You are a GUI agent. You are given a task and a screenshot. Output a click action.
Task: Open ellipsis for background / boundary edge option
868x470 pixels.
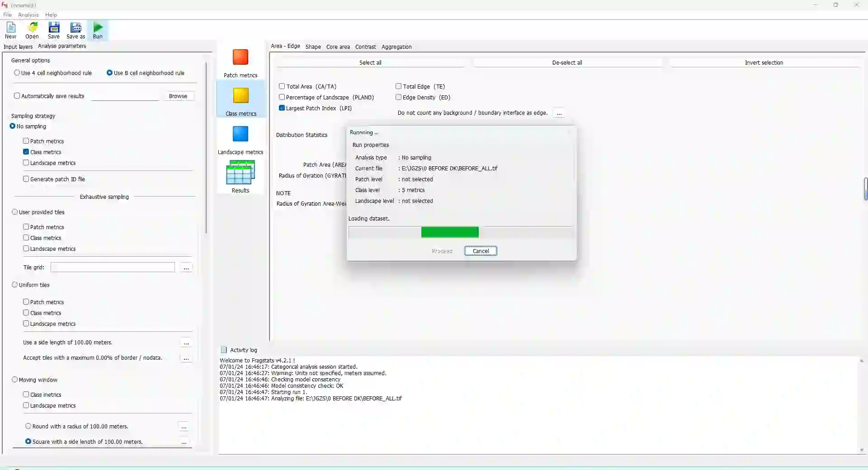pyautogui.click(x=559, y=113)
